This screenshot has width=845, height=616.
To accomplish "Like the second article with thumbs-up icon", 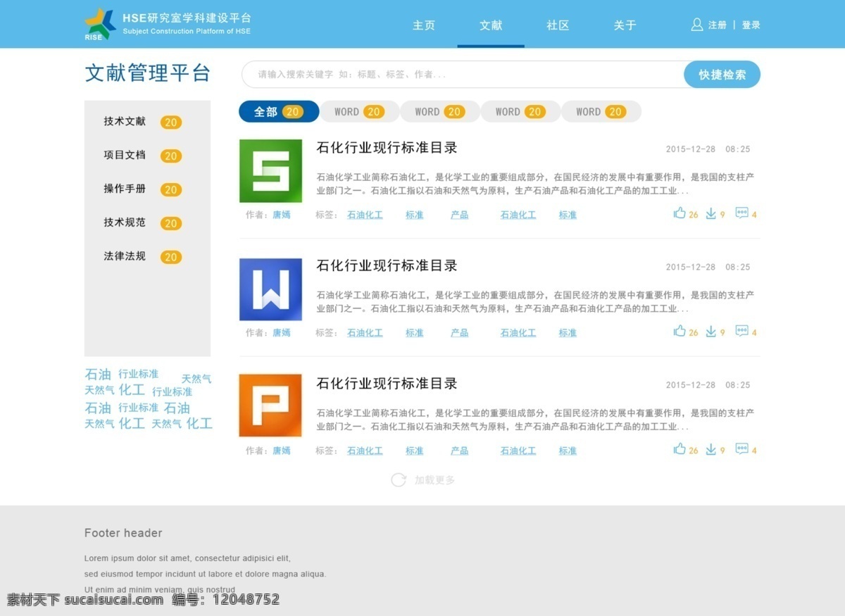I will (x=680, y=331).
